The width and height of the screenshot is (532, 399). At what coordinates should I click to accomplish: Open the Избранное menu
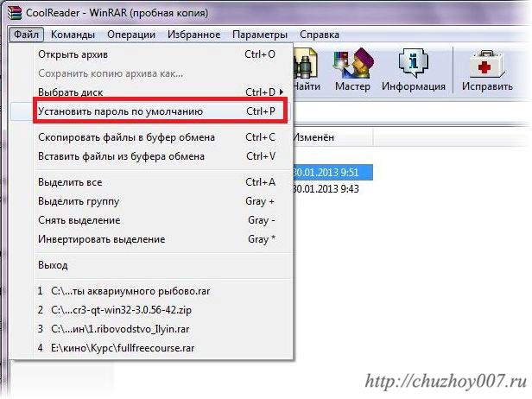(x=193, y=35)
